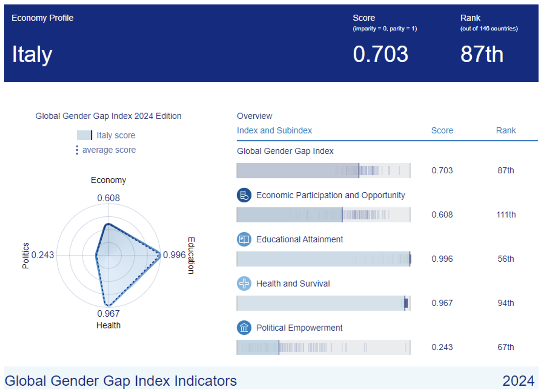Click the Economy label above radar chart
543x392 pixels.
tap(108, 180)
